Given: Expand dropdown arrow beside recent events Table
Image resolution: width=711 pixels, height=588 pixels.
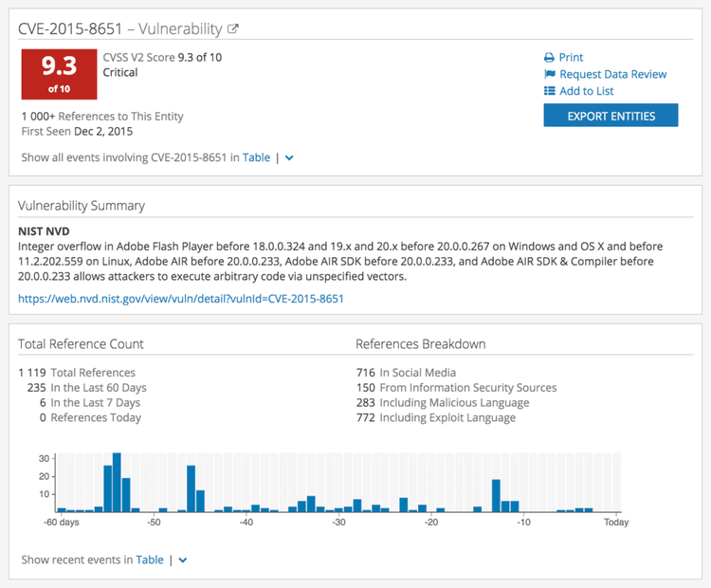Looking at the screenshot, I should pyautogui.click(x=183, y=560).
